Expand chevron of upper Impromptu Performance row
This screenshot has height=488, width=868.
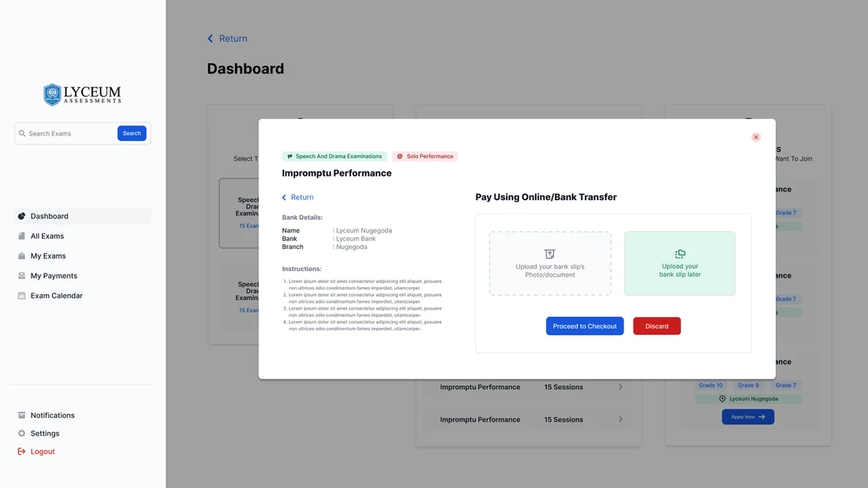coord(620,387)
